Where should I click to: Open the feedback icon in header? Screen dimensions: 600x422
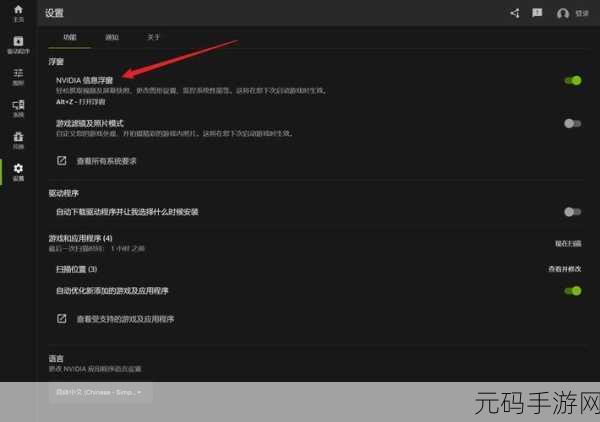click(537, 13)
